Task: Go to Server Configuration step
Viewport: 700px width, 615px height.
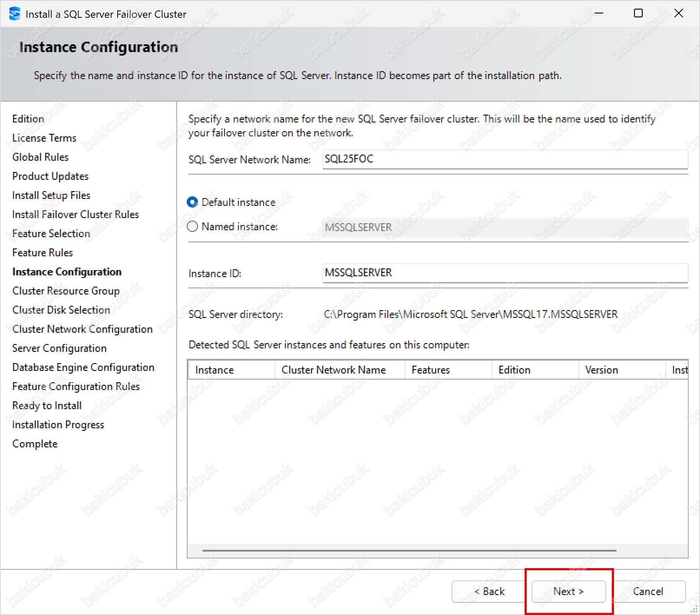Action: pos(59,348)
